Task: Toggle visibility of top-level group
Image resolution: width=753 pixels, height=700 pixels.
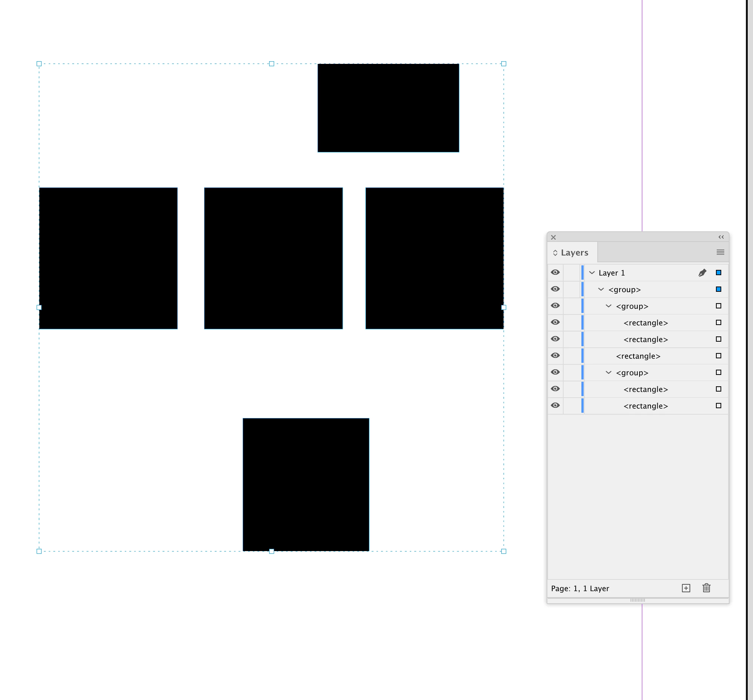Action: (x=555, y=290)
